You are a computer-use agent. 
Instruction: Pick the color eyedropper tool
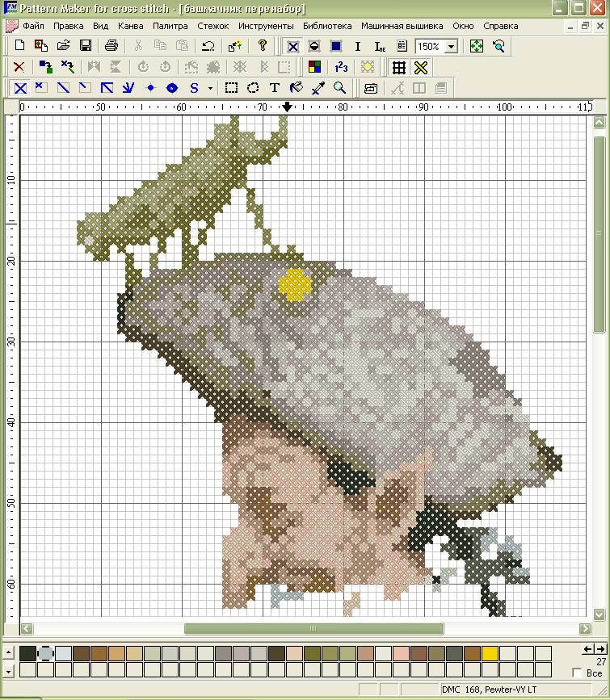click(x=318, y=88)
